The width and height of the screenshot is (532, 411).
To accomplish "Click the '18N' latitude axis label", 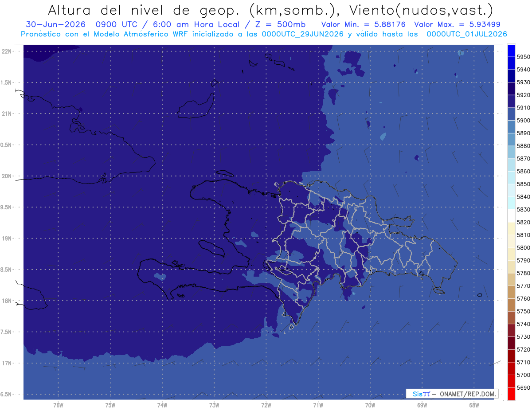I will pyautogui.click(x=8, y=301).
